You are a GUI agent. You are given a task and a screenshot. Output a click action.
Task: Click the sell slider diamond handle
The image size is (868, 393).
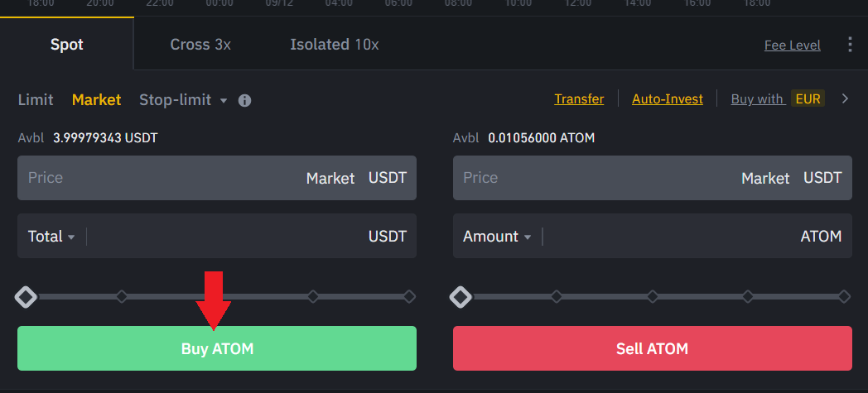[460, 296]
